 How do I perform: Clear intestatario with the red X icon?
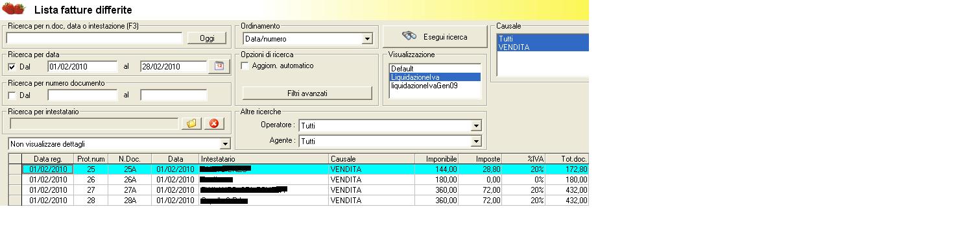click(x=213, y=123)
